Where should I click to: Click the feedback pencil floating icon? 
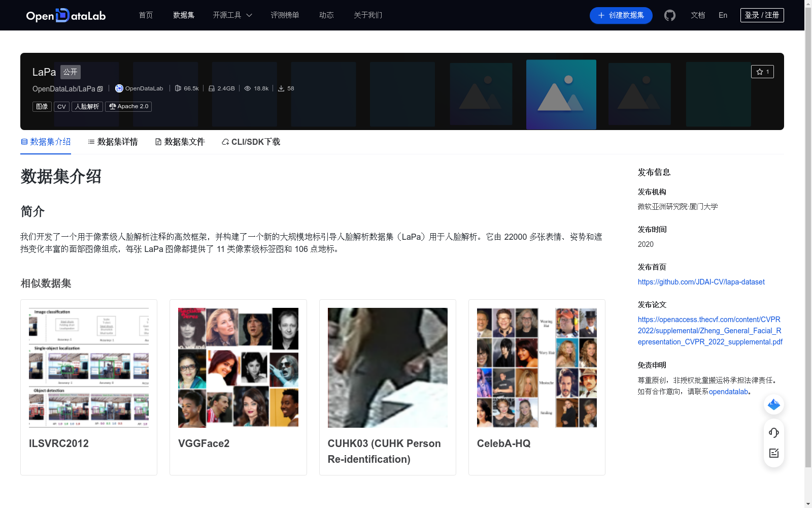tap(773, 453)
